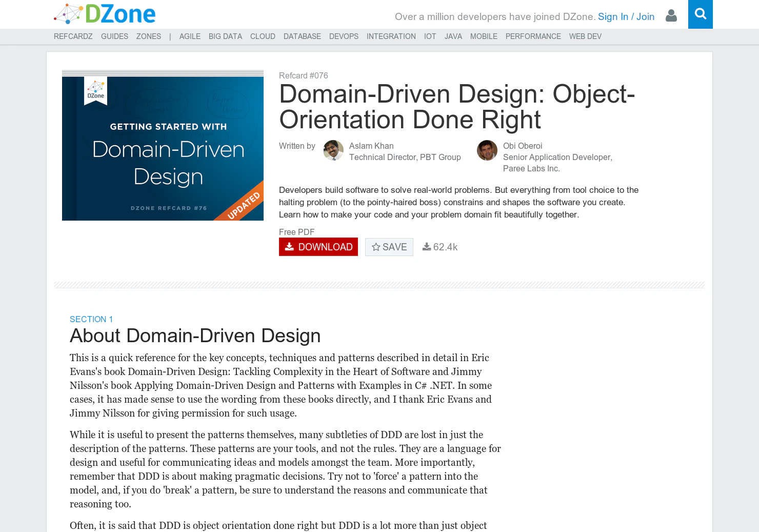Open the AGILE zone
This screenshot has height=532, width=759.
click(x=190, y=36)
